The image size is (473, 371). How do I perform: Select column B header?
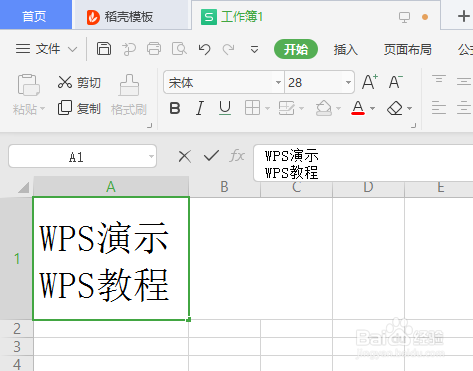pyautogui.click(x=224, y=187)
